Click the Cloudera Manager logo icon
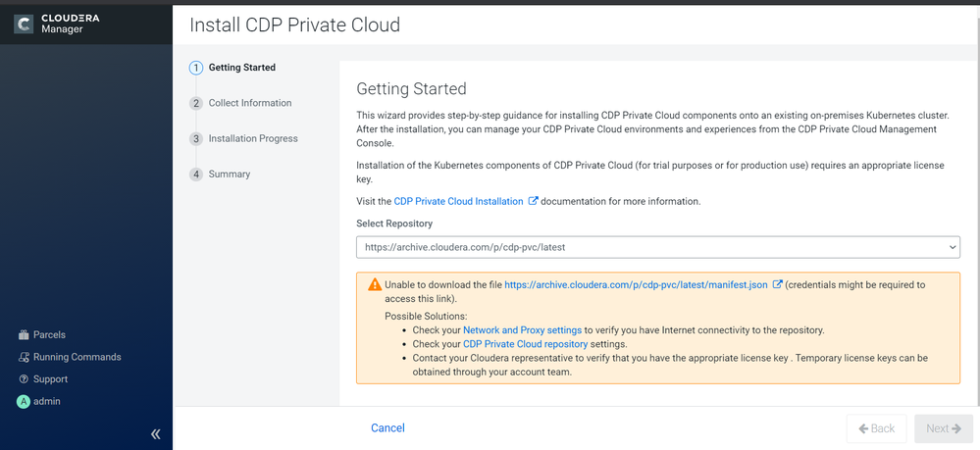The image size is (980, 450). click(x=24, y=25)
